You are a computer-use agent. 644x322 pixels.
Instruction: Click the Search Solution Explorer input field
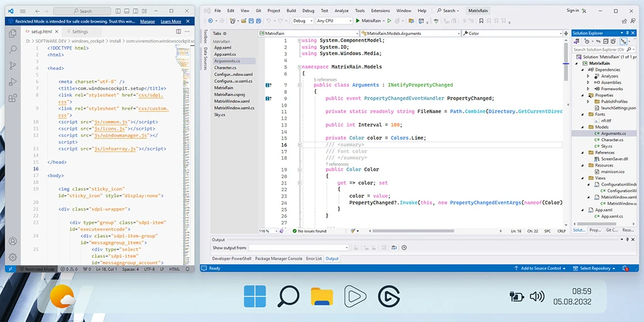click(597, 49)
